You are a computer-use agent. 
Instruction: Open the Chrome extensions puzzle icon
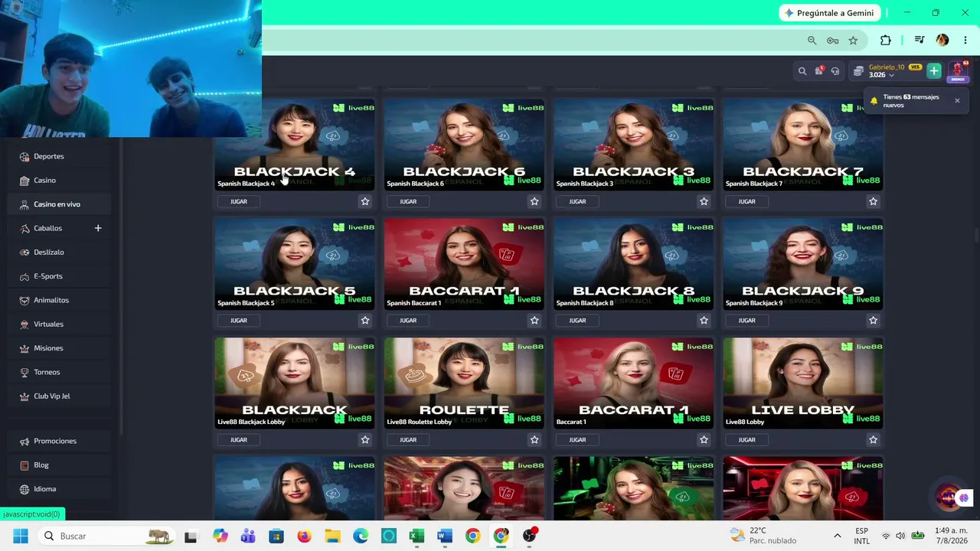pos(886,40)
